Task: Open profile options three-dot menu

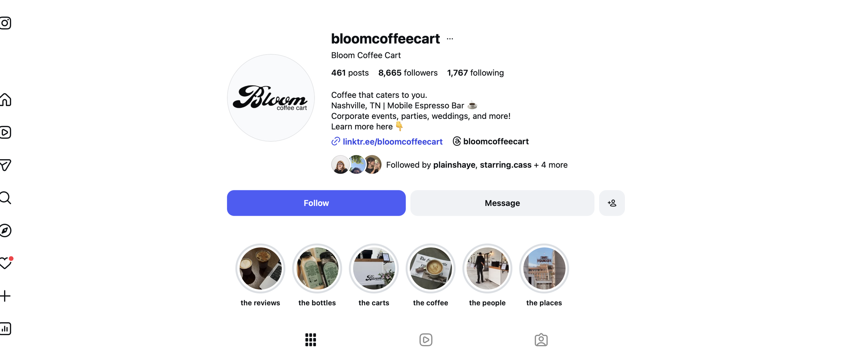Action: pos(450,39)
